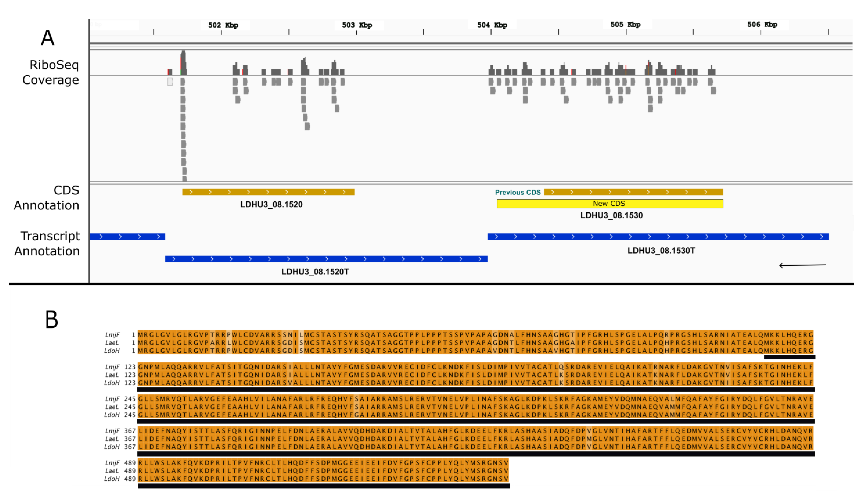The width and height of the screenshot is (868, 497).
Task: Click the Previous CDS text label
Action: click(518, 193)
